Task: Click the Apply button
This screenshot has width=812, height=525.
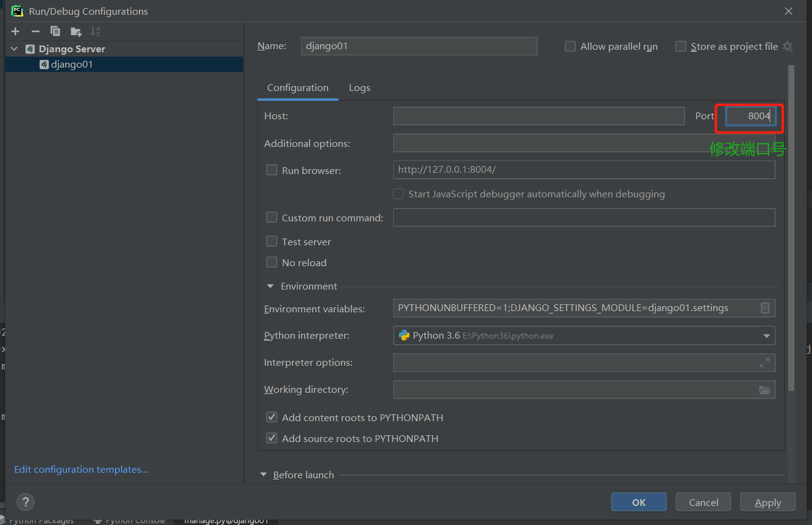Action: (768, 502)
